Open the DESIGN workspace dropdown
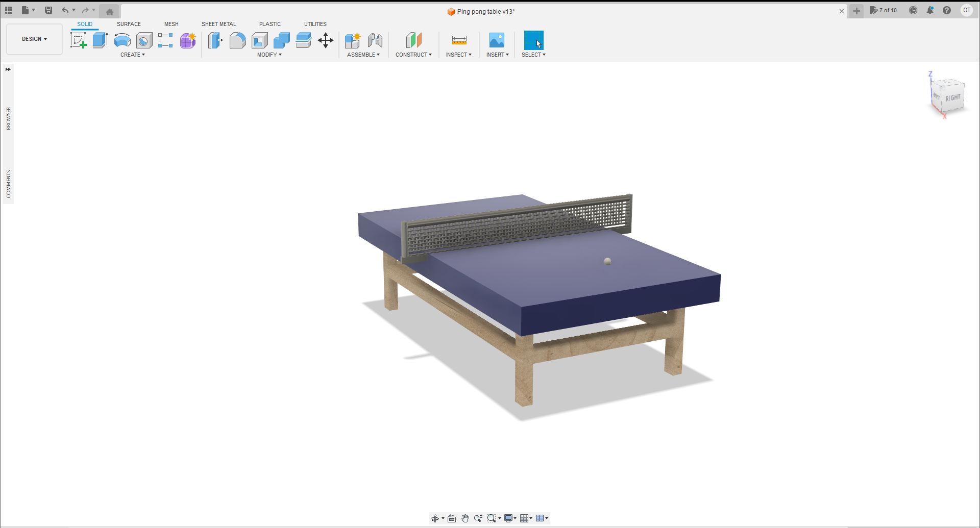 coord(34,39)
